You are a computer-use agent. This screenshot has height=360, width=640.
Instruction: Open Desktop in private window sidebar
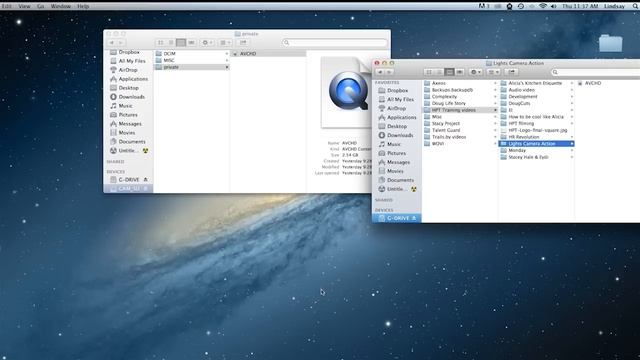point(129,88)
